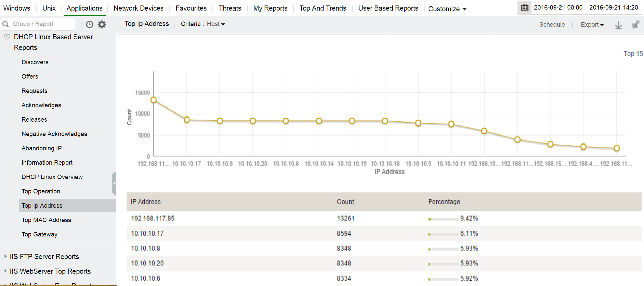The height and width of the screenshot is (286, 644).
Task: Click the download arrow icon
Action: click(618, 25)
